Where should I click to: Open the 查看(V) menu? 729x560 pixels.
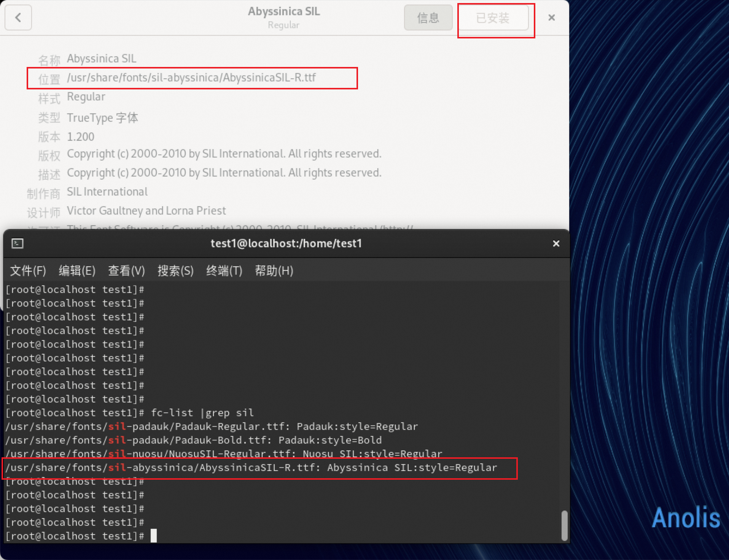[x=126, y=271]
